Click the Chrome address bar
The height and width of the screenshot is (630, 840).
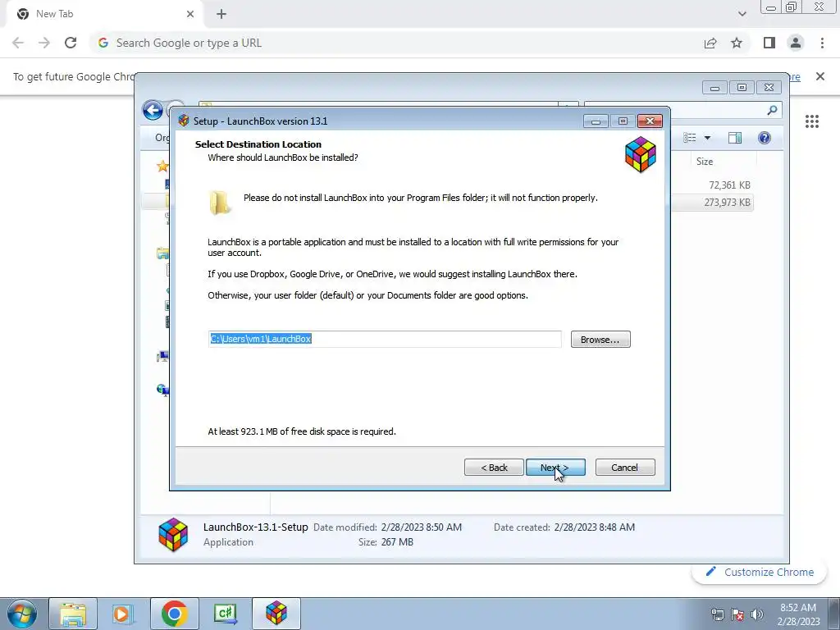point(396,43)
